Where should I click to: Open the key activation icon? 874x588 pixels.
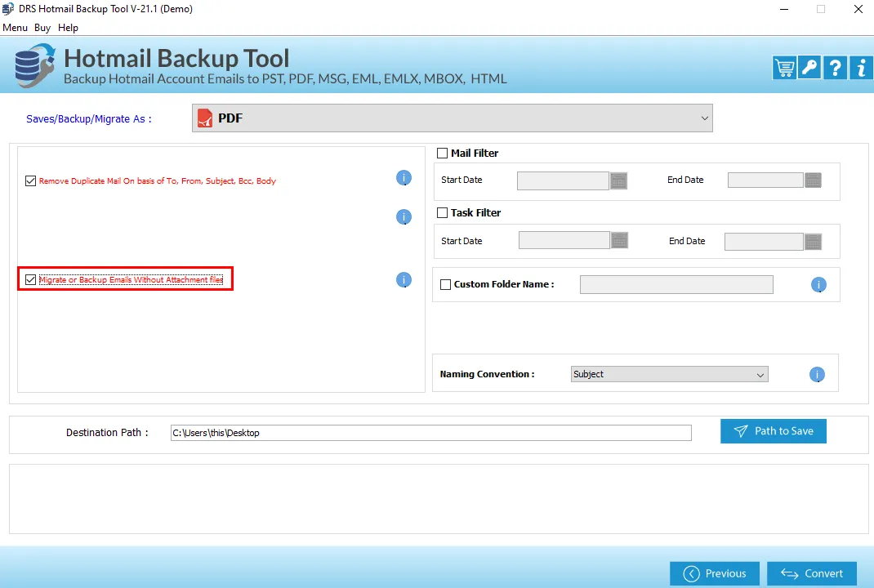(809, 68)
